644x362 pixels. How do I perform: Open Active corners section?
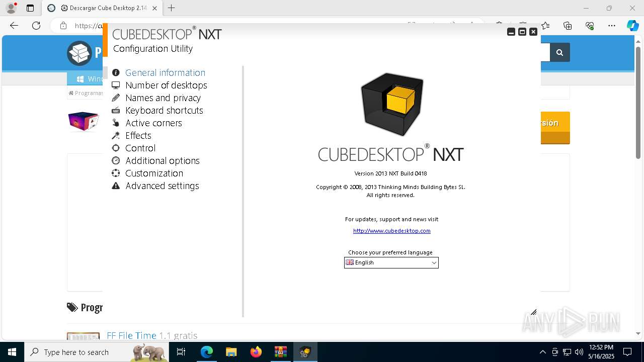click(153, 123)
